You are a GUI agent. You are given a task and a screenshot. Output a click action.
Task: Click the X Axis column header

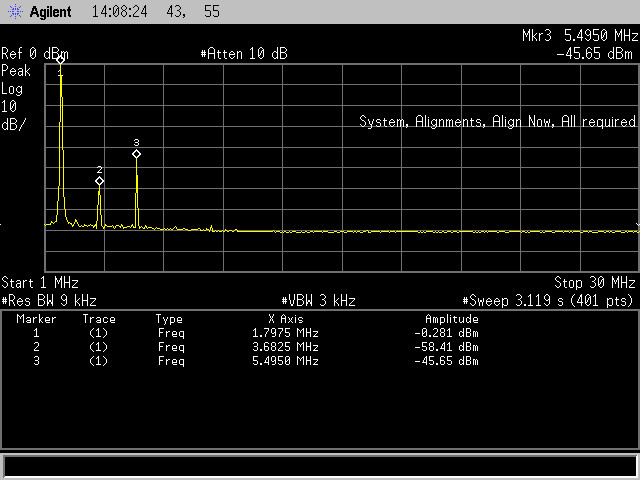click(286, 319)
